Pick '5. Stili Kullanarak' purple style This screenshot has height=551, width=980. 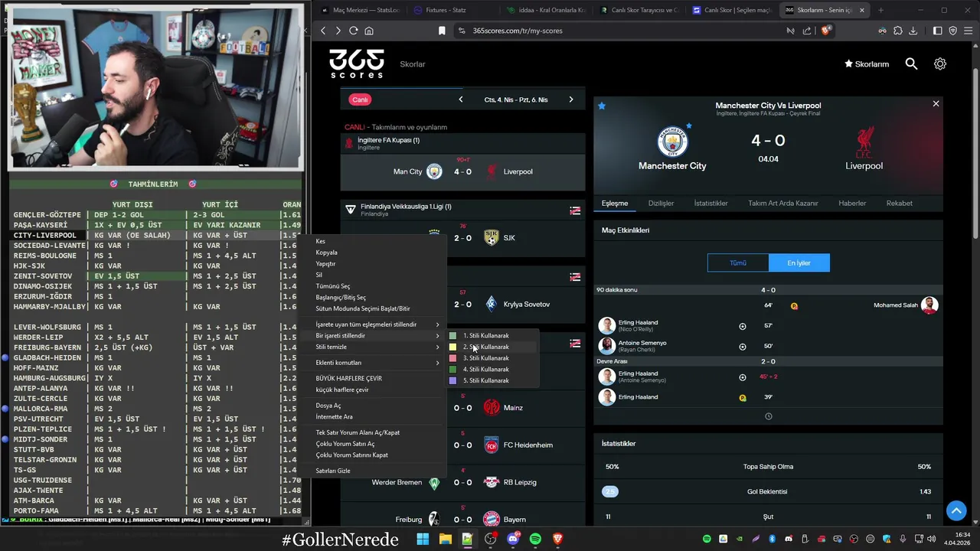492,380
